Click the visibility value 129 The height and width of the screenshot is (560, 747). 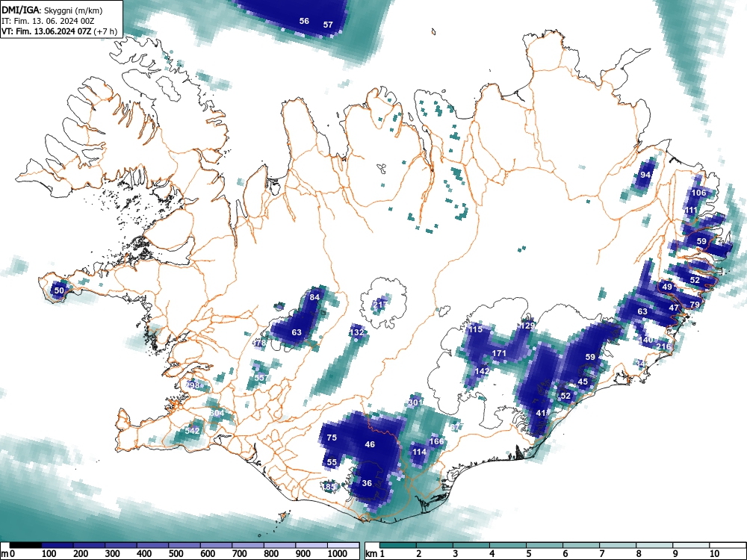[528, 326]
